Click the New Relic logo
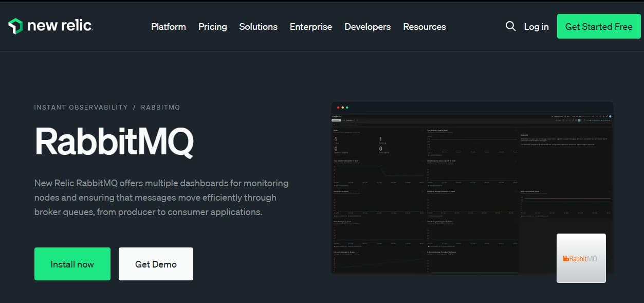The height and width of the screenshot is (303, 644). [x=50, y=26]
